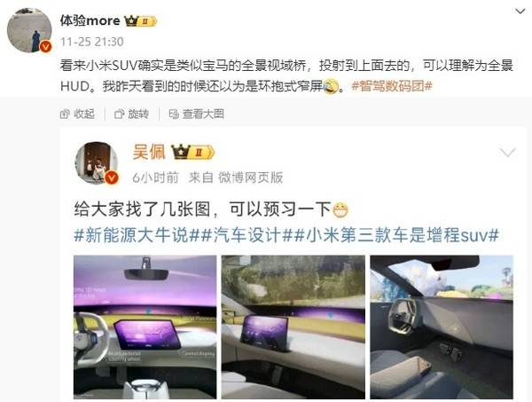
Task: Open the #小米第三款车是增程suv# topic
Action: point(396,235)
